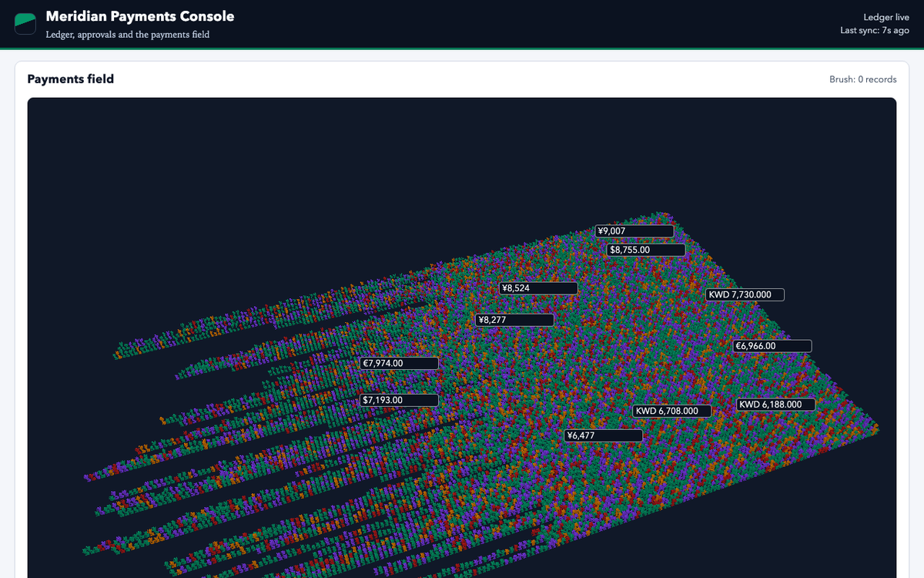Click the $7,193.00 payment label

click(x=400, y=400)
